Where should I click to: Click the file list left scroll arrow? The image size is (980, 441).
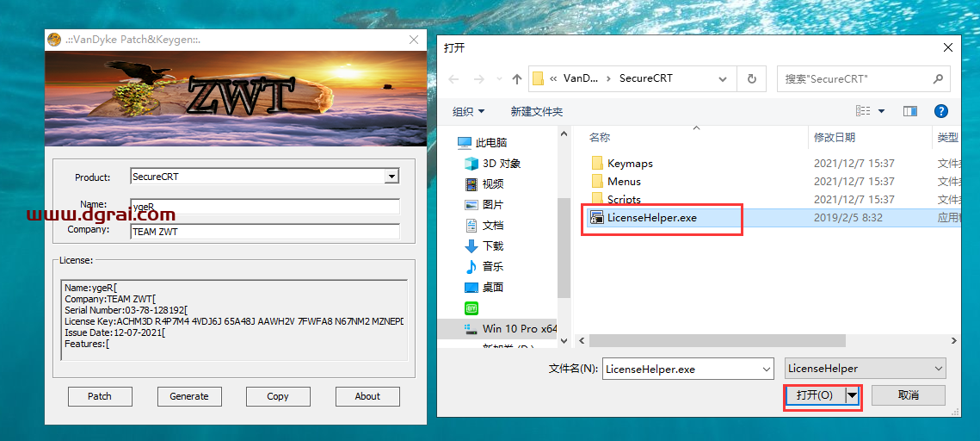tap(582, 340)
